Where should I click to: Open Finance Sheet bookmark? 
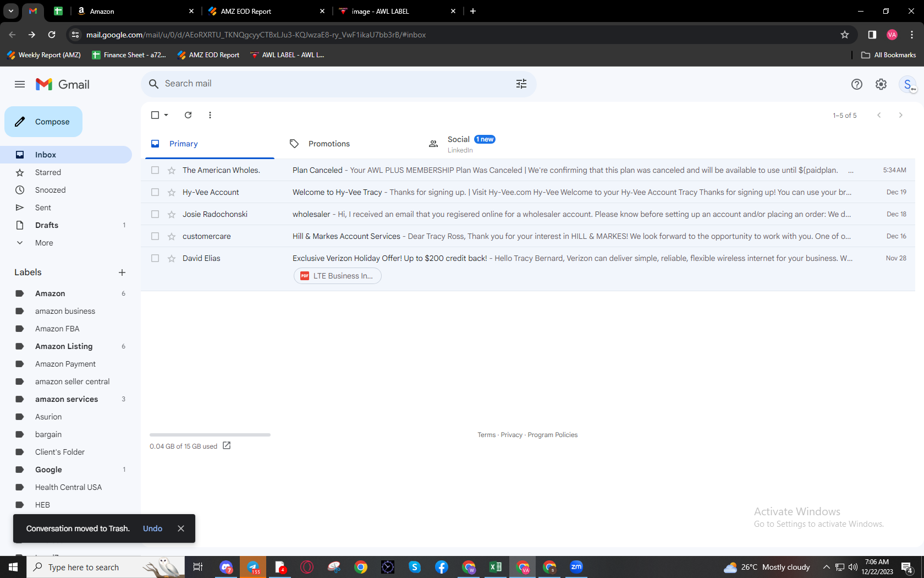(129, 55)
